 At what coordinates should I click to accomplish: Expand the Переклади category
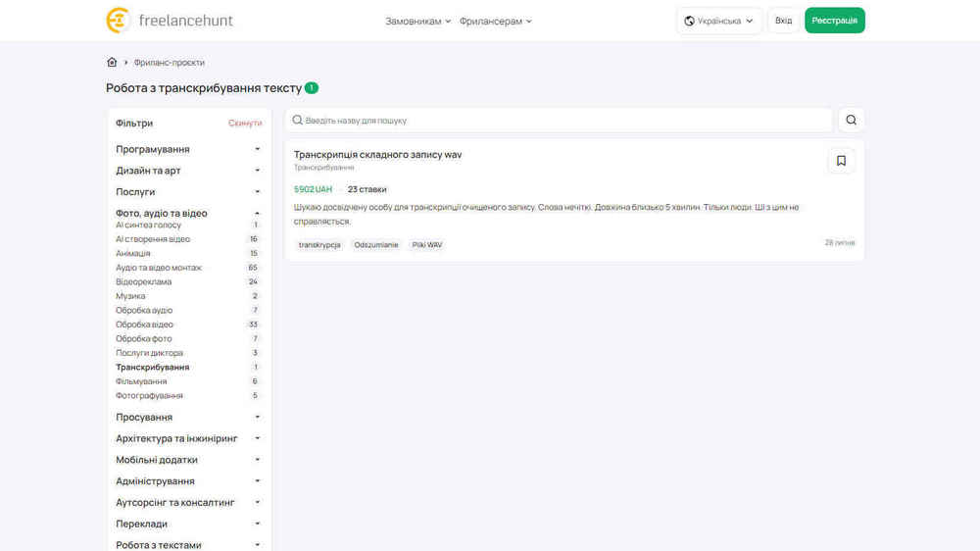pyautogui.click(x=188, y=524)
